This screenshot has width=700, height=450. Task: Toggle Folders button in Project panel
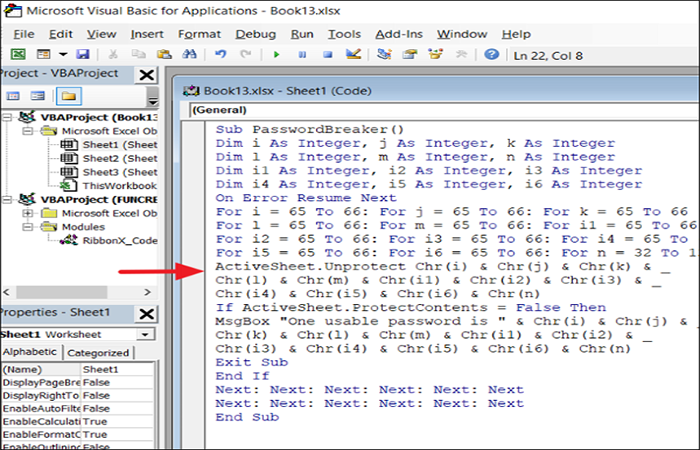pyautogui.click(x=69, y=96)
